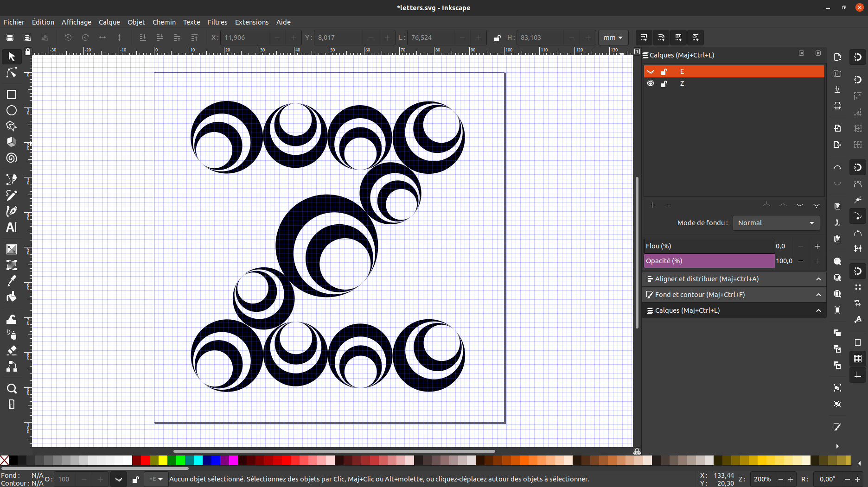Open the mm units dropdown

click(x=613, y=38)
